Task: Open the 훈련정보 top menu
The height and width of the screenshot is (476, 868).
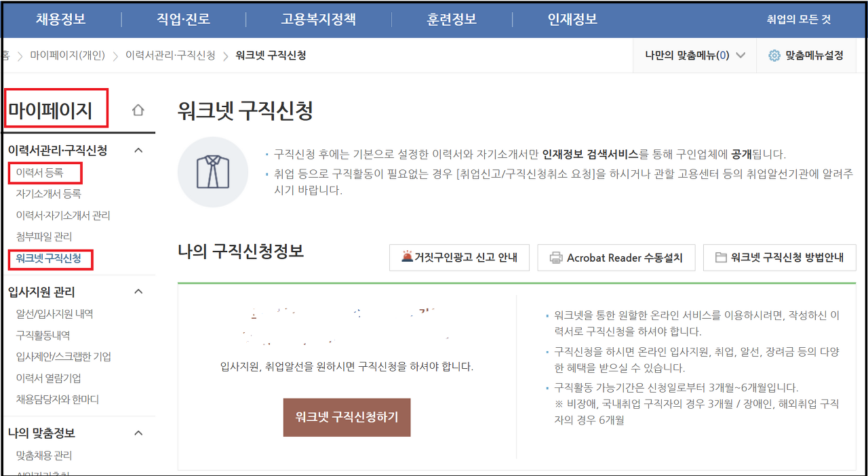Action: click(452, 19)
